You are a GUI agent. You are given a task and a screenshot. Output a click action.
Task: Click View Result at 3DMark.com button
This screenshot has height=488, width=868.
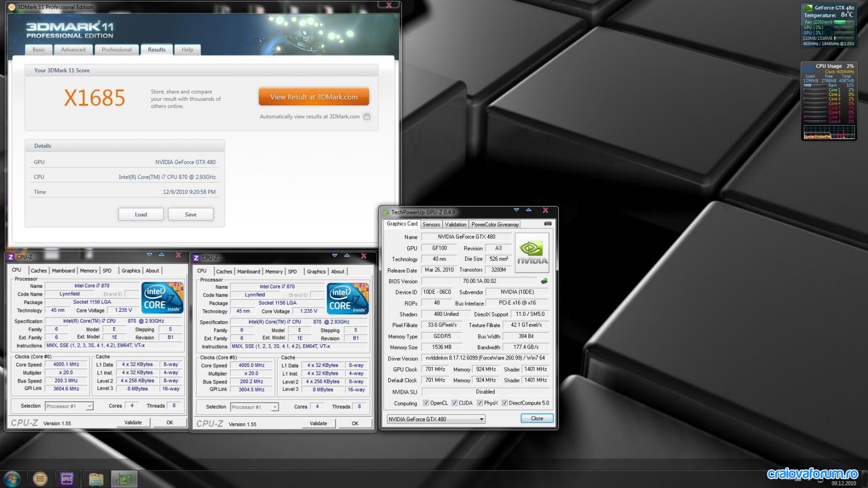pos(314,97)
